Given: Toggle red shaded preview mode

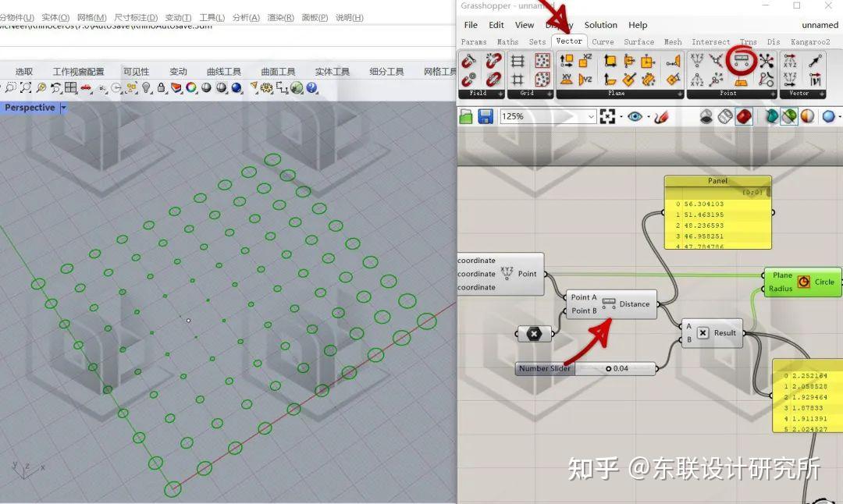Looking at the screenshot, I should (x=744, y=116).
